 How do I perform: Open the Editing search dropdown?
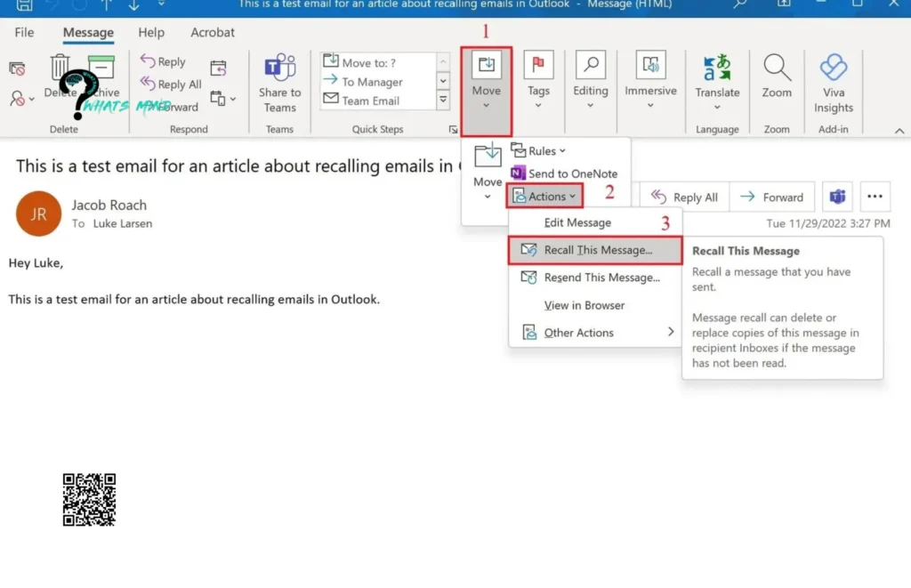pos(591,81)
